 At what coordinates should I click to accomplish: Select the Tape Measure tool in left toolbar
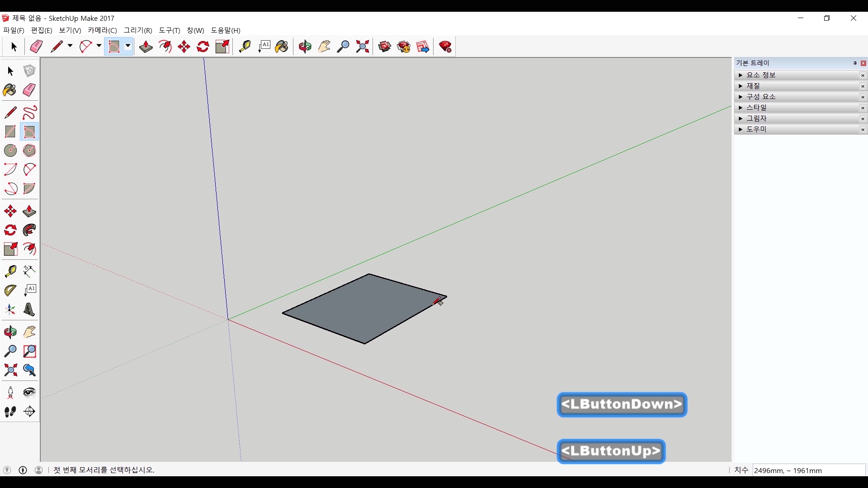click(10, 271)
